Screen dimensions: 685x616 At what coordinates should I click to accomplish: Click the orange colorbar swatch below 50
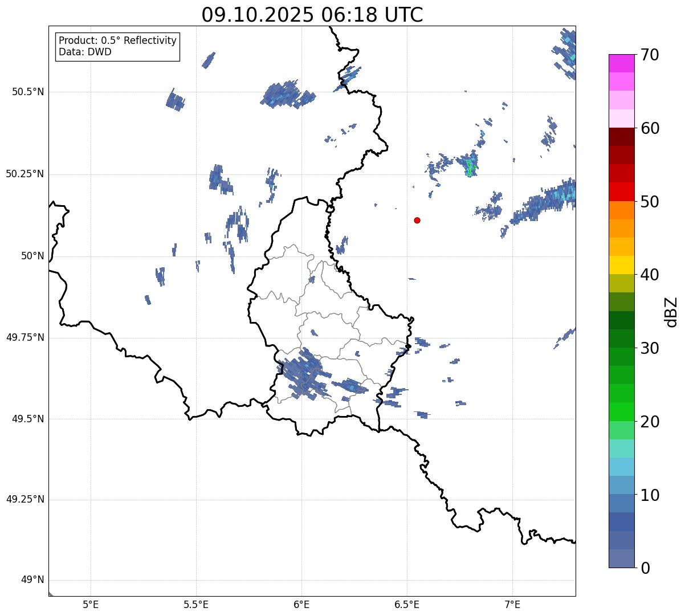click(x=621, y=210)
